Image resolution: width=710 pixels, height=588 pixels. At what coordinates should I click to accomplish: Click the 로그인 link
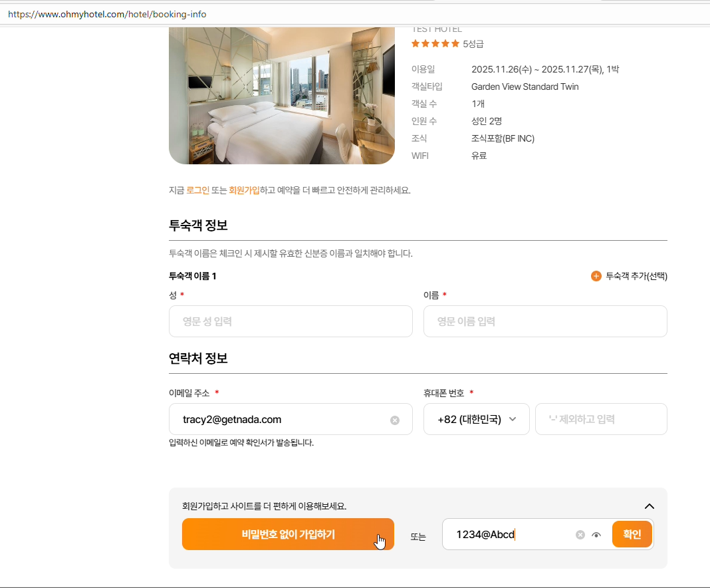tap(197, 190)
